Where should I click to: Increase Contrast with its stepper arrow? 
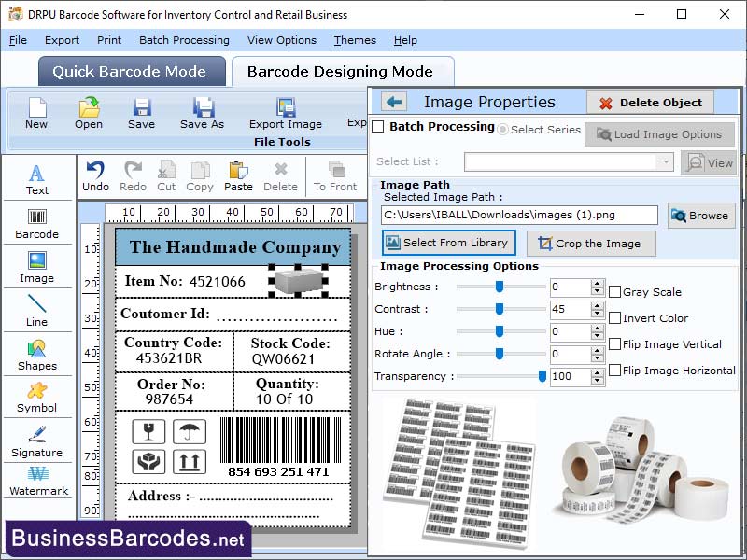[x=595, y=305]
